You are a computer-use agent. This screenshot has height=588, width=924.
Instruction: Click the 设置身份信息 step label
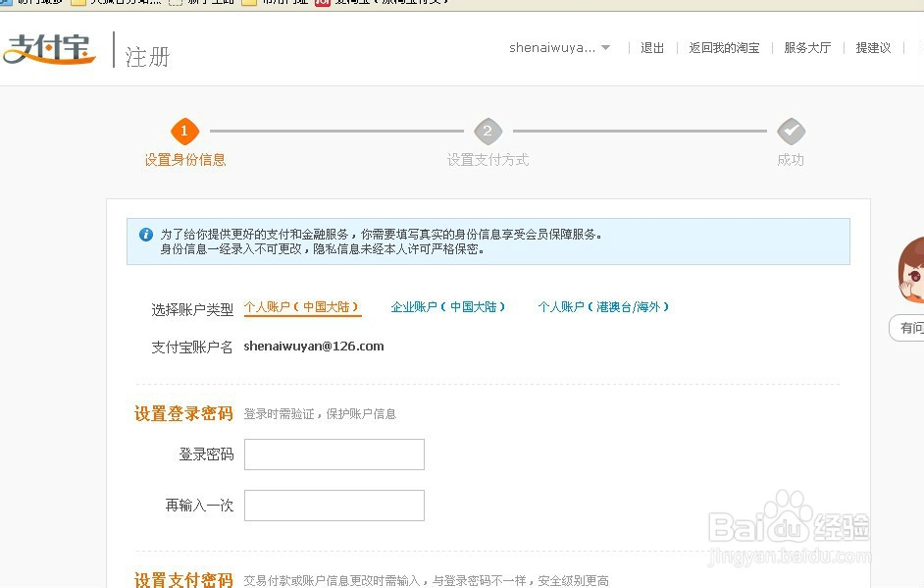185,160
